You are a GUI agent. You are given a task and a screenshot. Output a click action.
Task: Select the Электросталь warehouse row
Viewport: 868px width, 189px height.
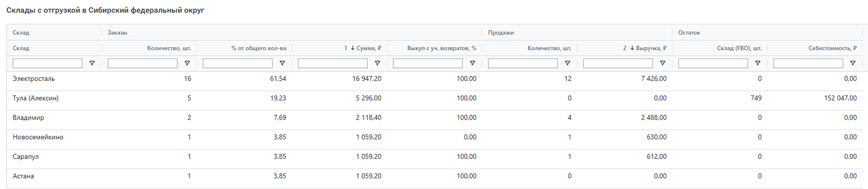pos(34,79)
